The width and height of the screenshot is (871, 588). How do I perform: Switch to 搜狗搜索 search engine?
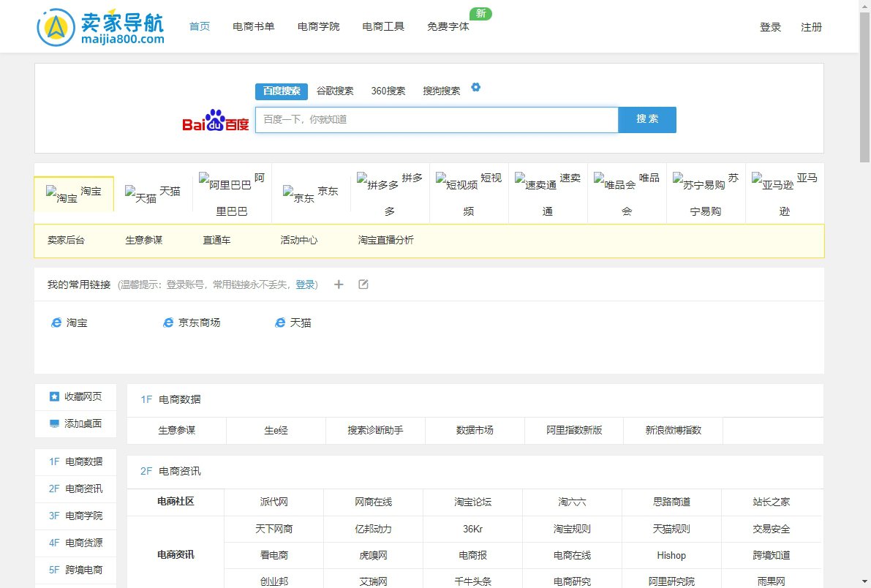coord(442,91)
